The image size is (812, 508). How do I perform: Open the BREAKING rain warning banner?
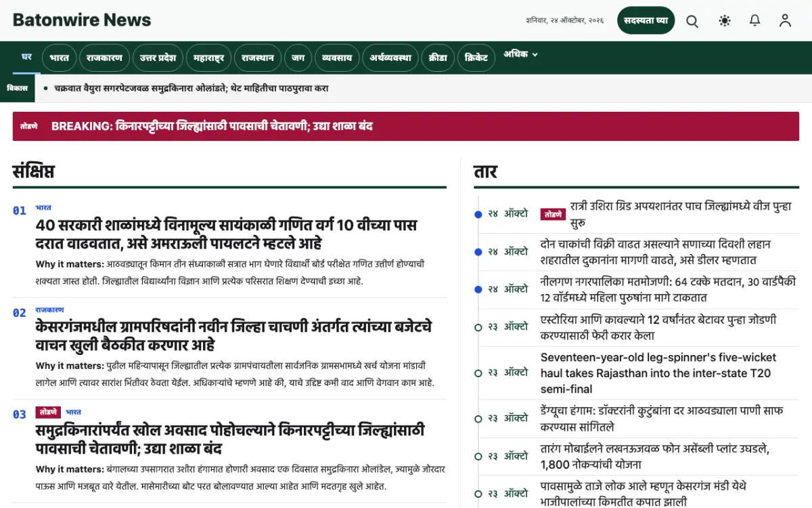click(406, 126)
